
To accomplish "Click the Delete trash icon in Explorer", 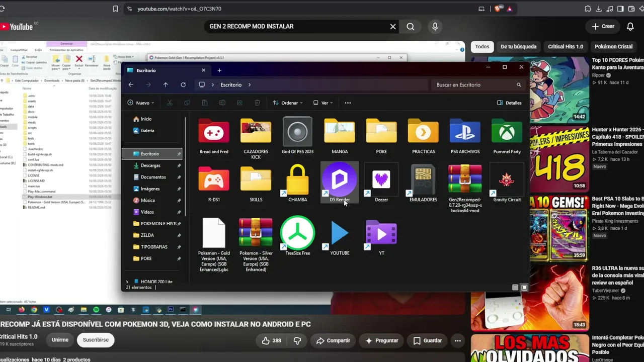I will (x=257, y=103).
